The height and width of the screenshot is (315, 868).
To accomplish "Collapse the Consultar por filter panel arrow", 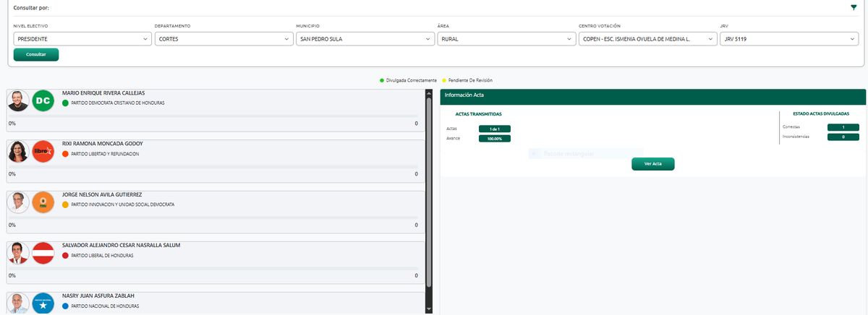I will tap(854, 7).
